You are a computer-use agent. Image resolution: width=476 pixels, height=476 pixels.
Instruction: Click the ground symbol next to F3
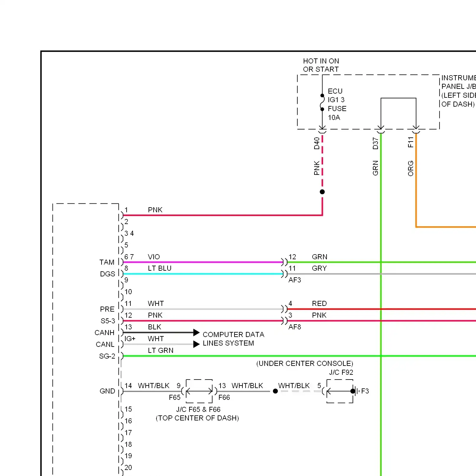pyautogui.click(x=358, y=391)
